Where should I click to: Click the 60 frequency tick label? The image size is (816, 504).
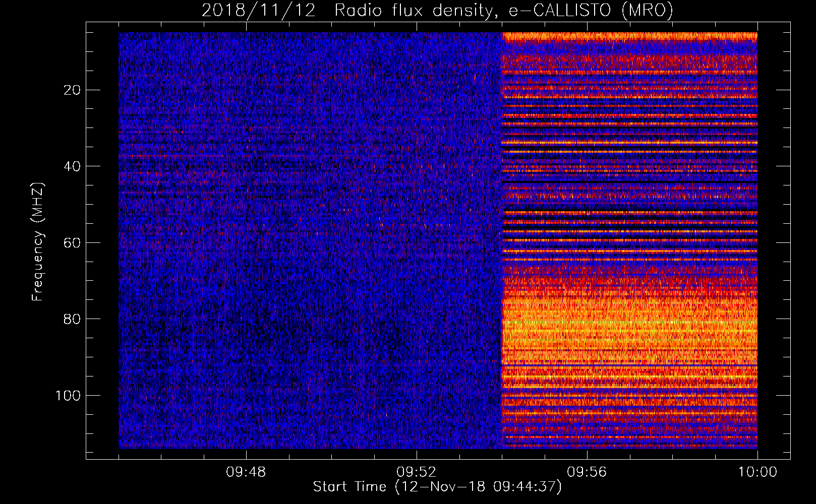tap(72, 243)
